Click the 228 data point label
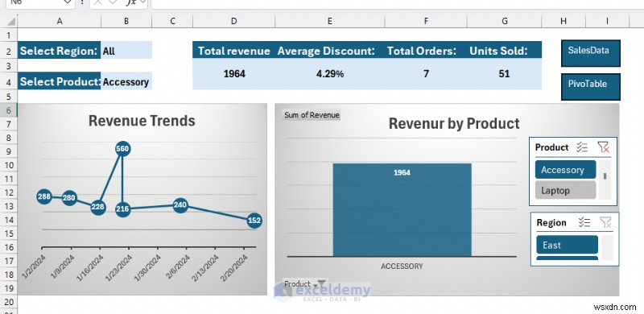Image resolution: width=644 pixels, height=314 pixels. (97, 207)
